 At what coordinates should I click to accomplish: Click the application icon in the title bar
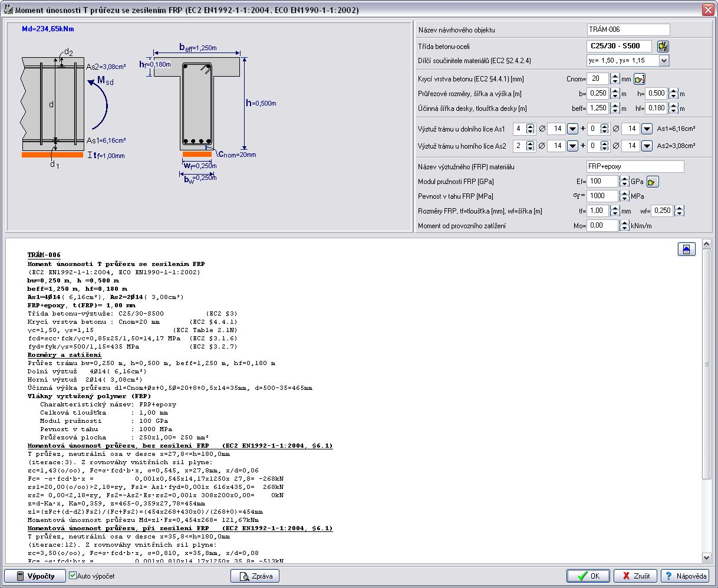coord(8,10)
